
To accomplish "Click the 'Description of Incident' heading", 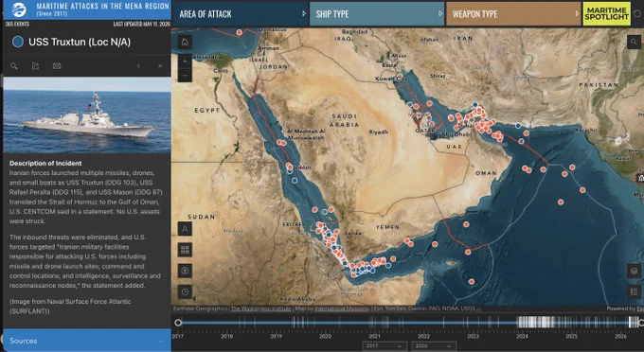I will (45, 163).
